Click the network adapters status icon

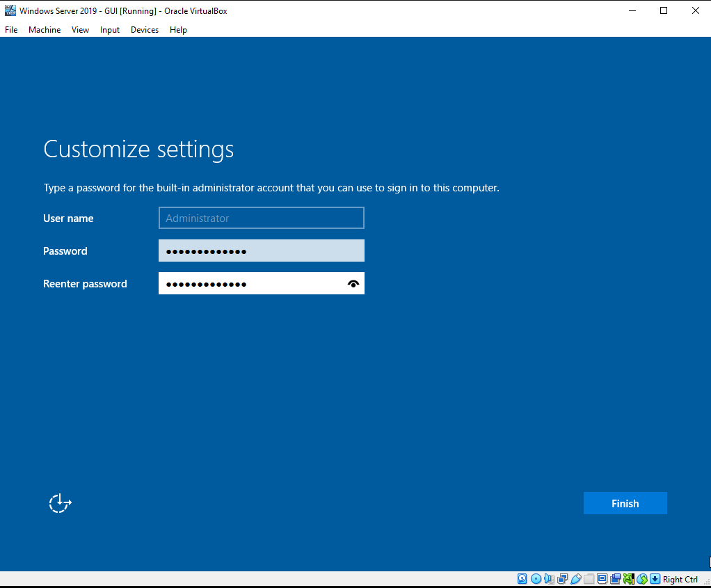[562, 579]
